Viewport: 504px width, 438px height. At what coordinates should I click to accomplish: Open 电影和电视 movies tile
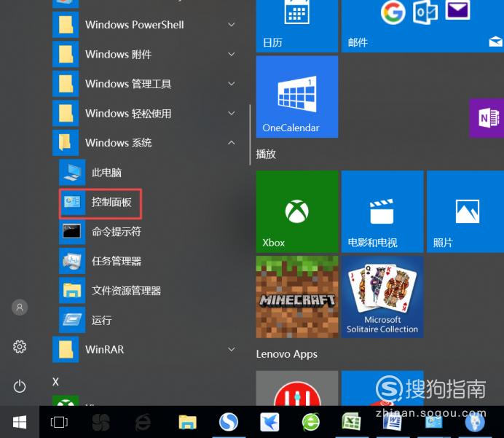pyautogui.click(x=382, y=211)
